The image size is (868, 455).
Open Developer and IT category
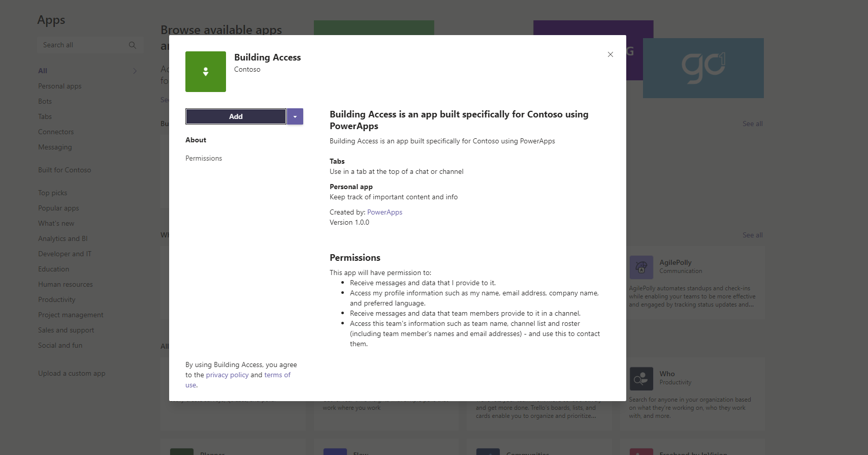(x=65, y=254)
